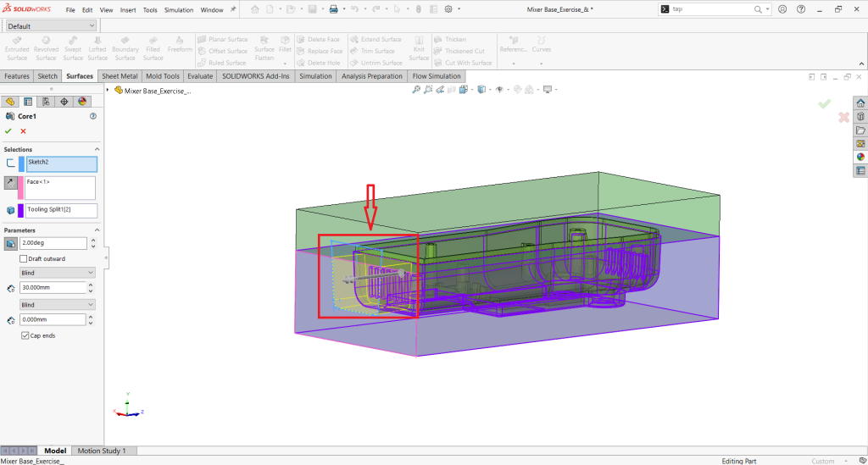Uncheck the Cap ends checkbox

24,335
